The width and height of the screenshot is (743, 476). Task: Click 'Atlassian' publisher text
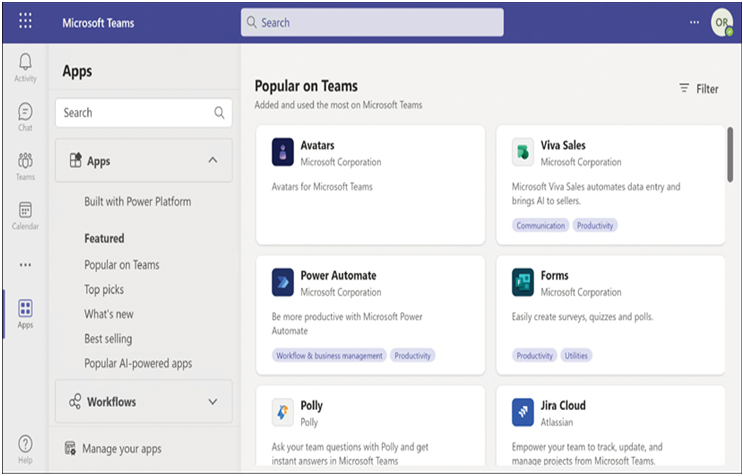tap(557, 422)
